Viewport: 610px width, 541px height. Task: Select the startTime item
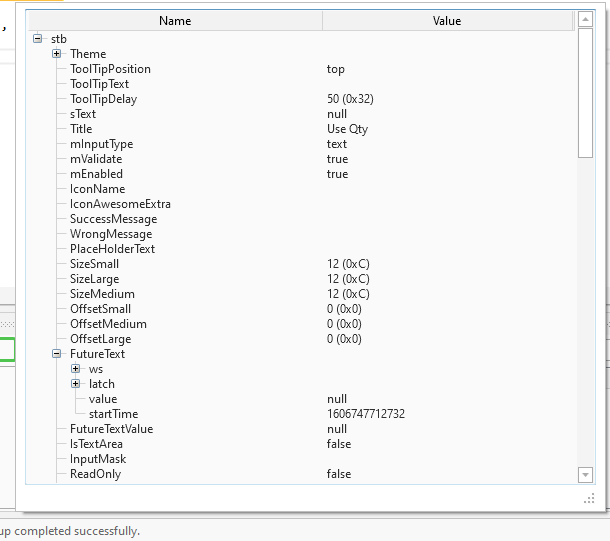point(113,414)
